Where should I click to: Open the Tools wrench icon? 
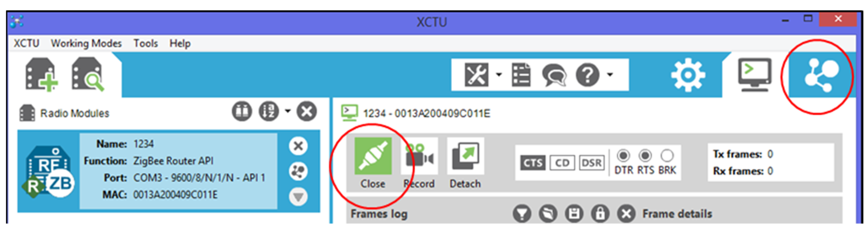click(x=476, y=75)
